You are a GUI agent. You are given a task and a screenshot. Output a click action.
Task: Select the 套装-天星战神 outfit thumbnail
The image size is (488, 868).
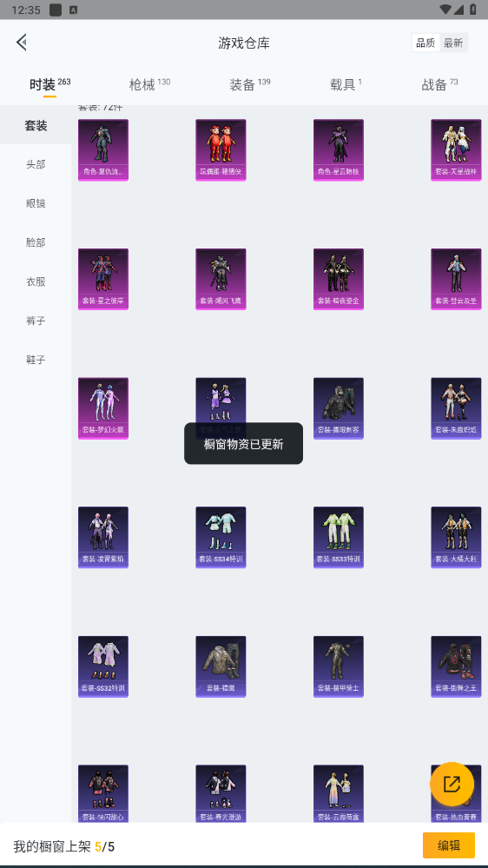[x=456, y=150]
